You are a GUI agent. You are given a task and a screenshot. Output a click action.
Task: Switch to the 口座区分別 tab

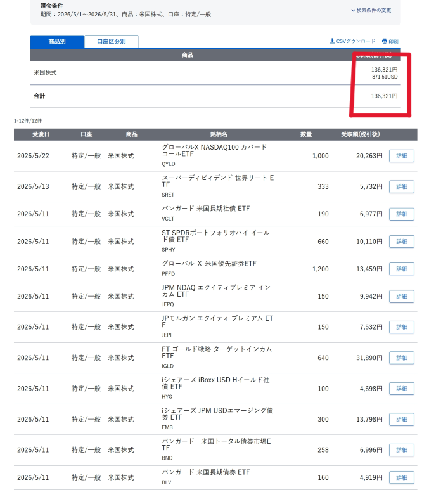[x=111, y=41]
